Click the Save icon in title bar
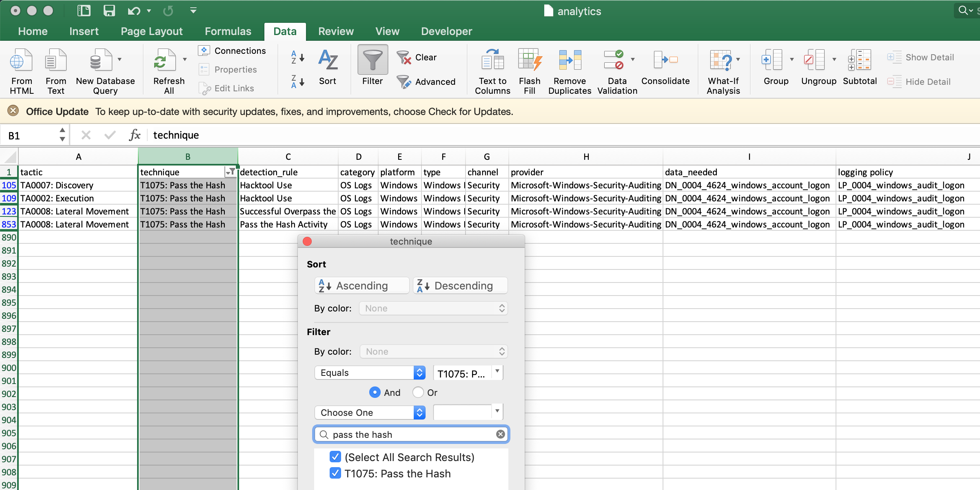 click(109, 11)
